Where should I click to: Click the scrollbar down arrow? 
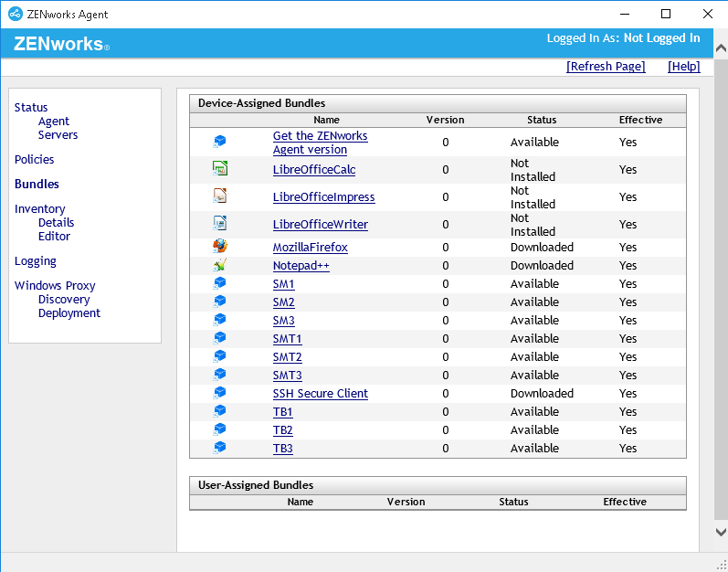tap(720, 532)
